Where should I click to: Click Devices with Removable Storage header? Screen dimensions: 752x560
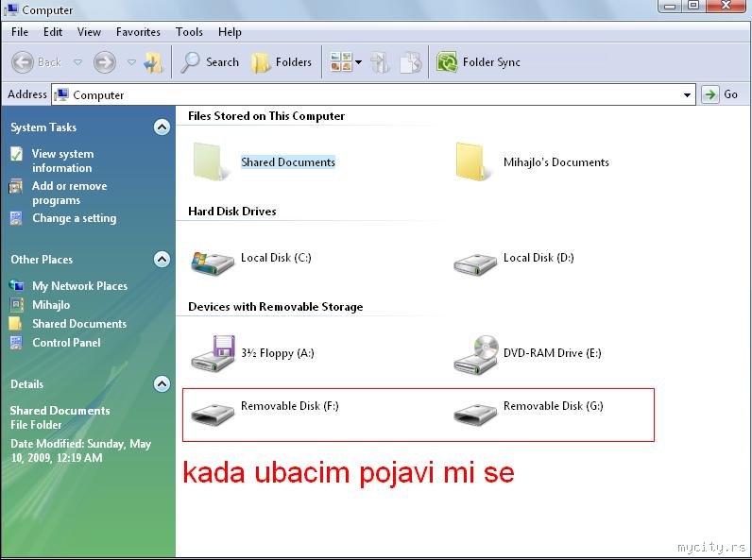coord(275,307)
